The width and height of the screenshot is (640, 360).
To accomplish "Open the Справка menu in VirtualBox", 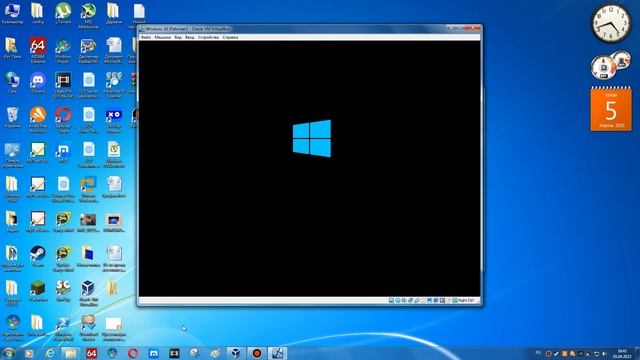I will pyautogui.click(x=230, y=37).
